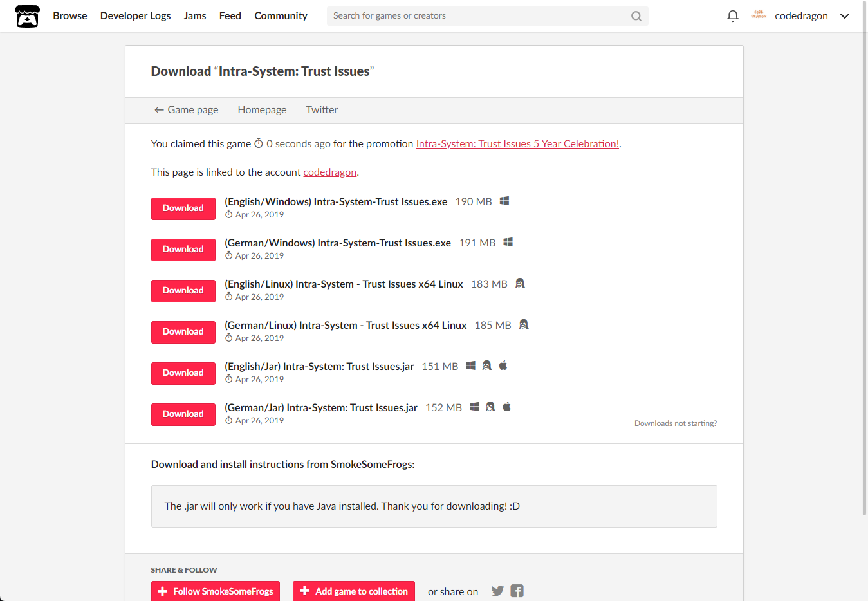Download the English/Linux x64 build

pyautogui.click(x=183, y=291)
